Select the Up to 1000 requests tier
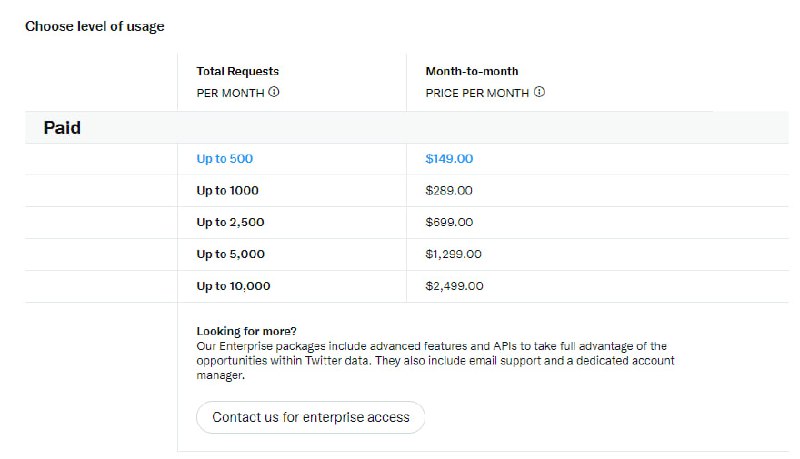Image resolution: width=800 pixels, height=459 pixels. click(220, 190)
